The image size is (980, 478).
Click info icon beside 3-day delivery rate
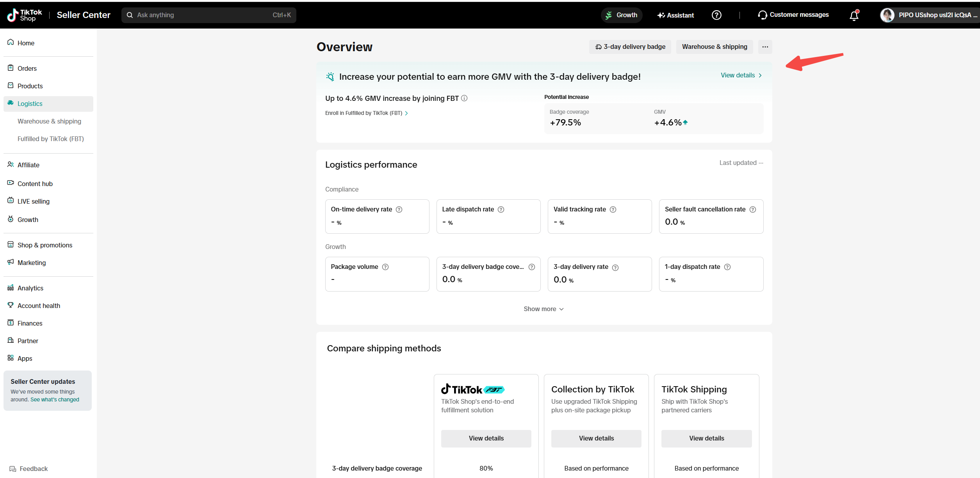(615, 267)
